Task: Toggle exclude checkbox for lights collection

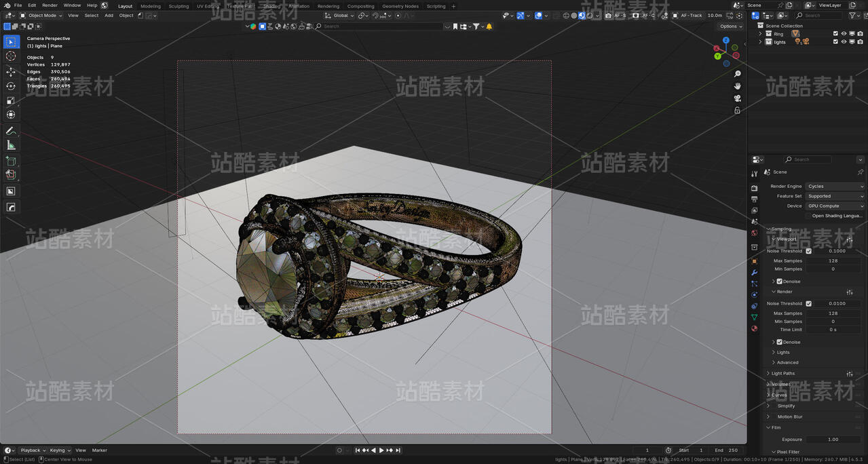Action: pos(835,41)
